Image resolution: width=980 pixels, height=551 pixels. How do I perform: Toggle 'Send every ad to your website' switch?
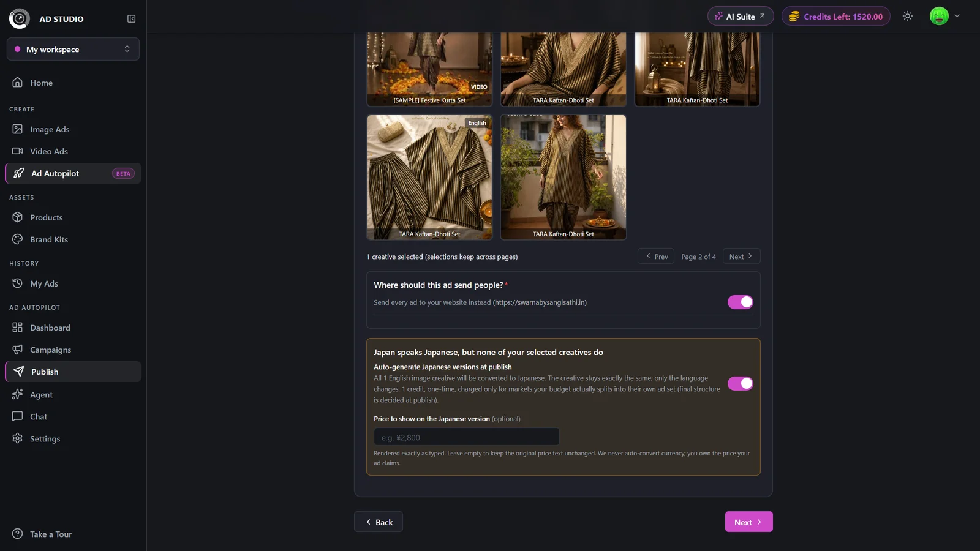741,302
